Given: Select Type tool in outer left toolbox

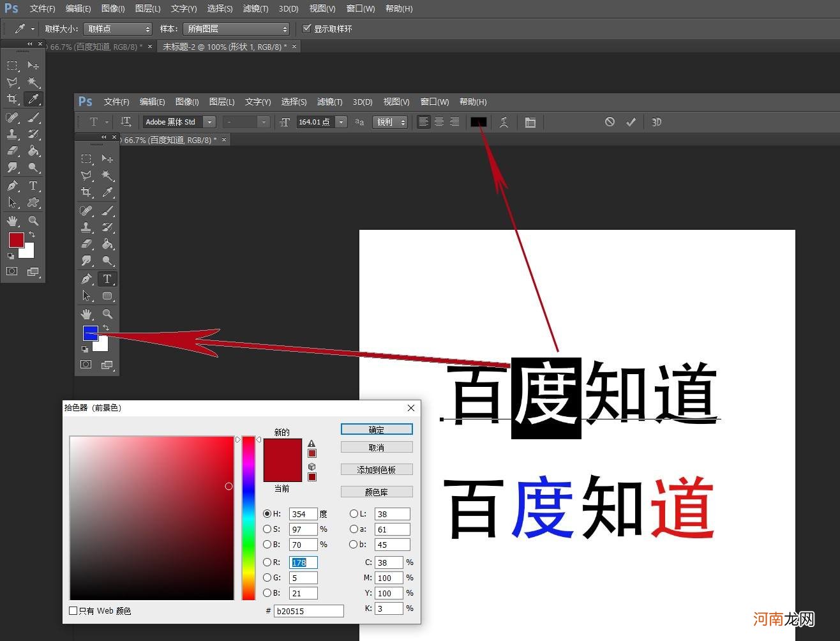Looking at the screenshot, I should (33, 186).
